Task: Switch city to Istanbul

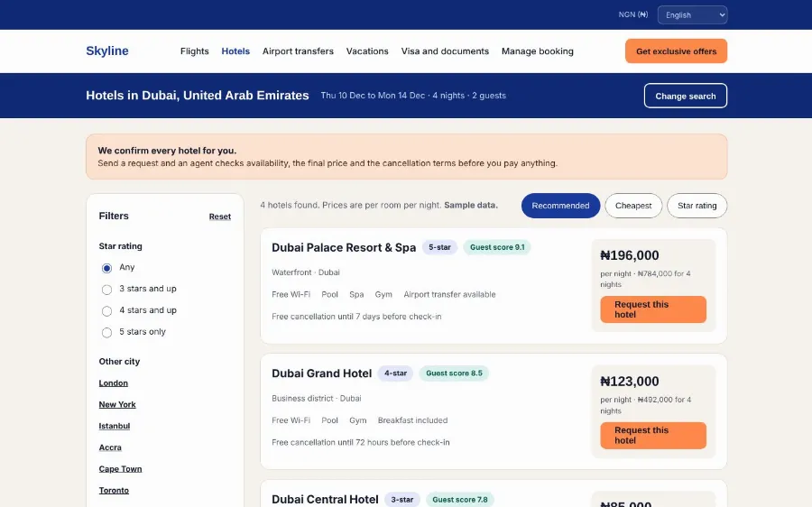Action: point(115,426)
